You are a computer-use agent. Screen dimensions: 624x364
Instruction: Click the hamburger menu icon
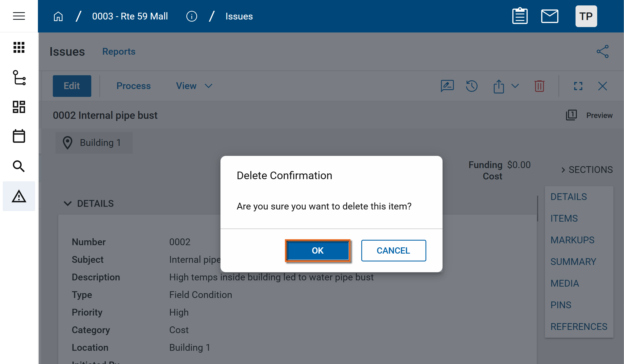click(19, 16)
